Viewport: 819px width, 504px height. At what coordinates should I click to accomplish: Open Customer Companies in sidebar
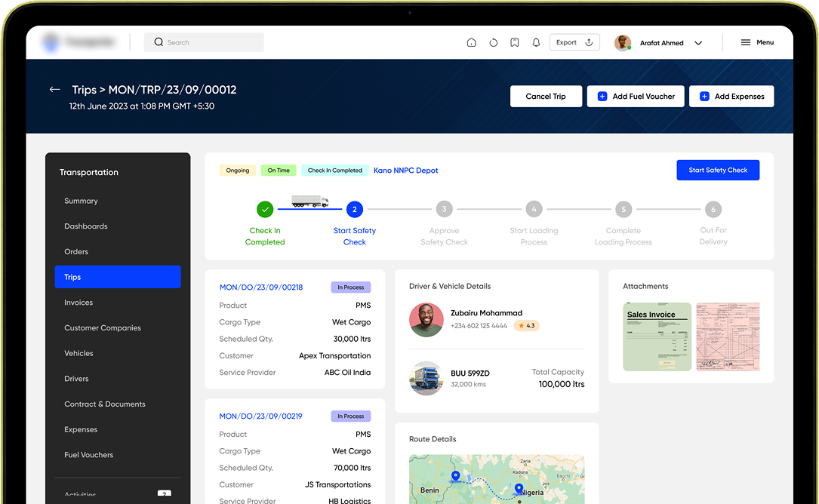pyautogui.click(x=103, y=328)
